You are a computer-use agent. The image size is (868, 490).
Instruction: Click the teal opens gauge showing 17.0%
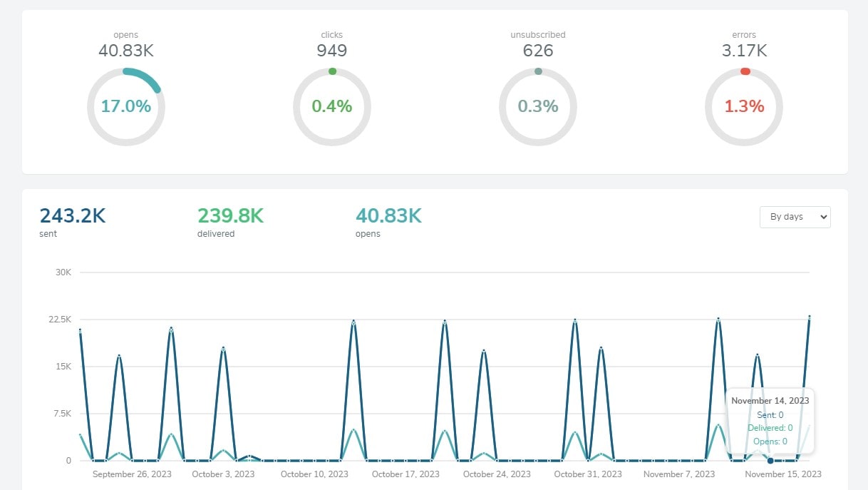click(x=126, y=106)
